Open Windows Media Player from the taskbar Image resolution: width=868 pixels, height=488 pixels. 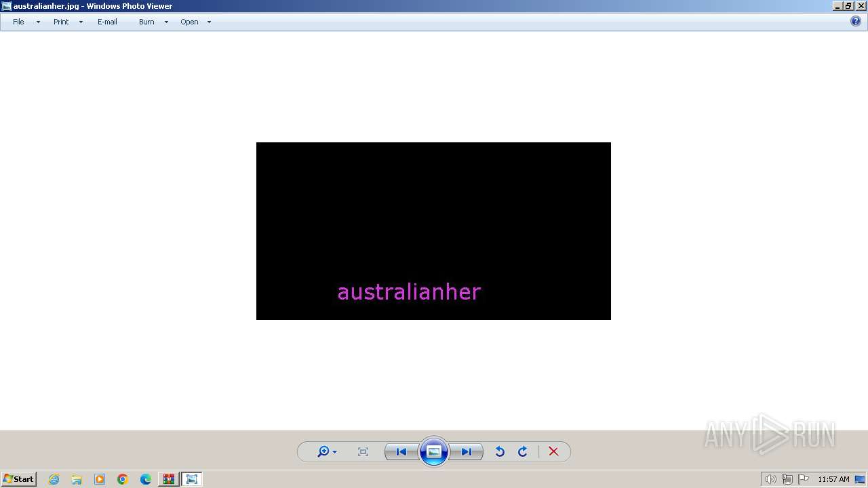point(100,479)
